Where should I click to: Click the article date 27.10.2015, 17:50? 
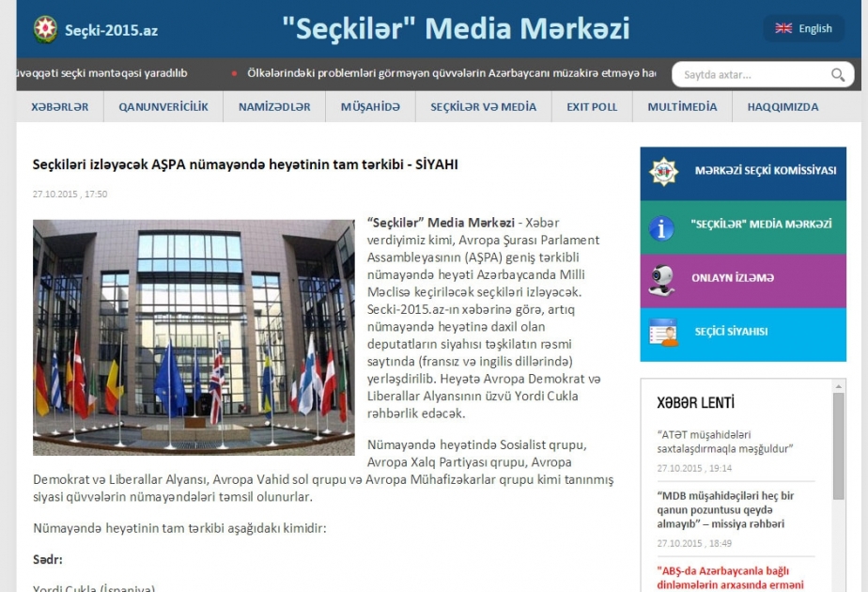coord(70,194)
